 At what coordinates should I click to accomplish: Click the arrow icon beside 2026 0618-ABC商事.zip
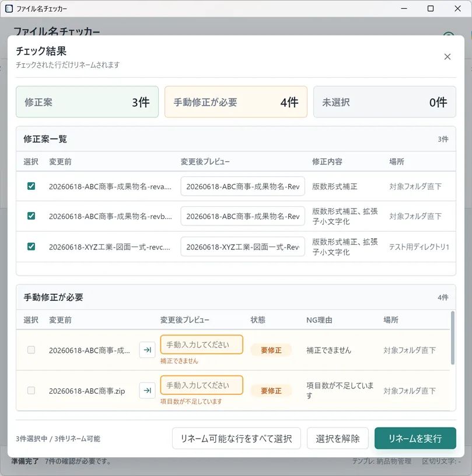[147, 390]
